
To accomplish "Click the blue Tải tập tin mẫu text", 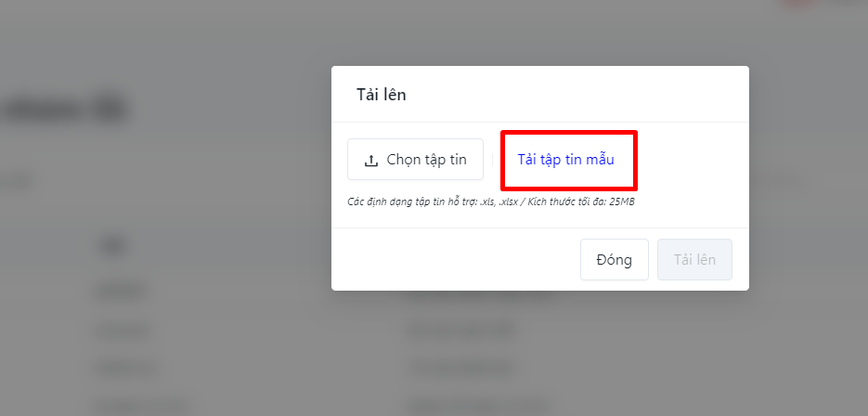I will point(565,160).
